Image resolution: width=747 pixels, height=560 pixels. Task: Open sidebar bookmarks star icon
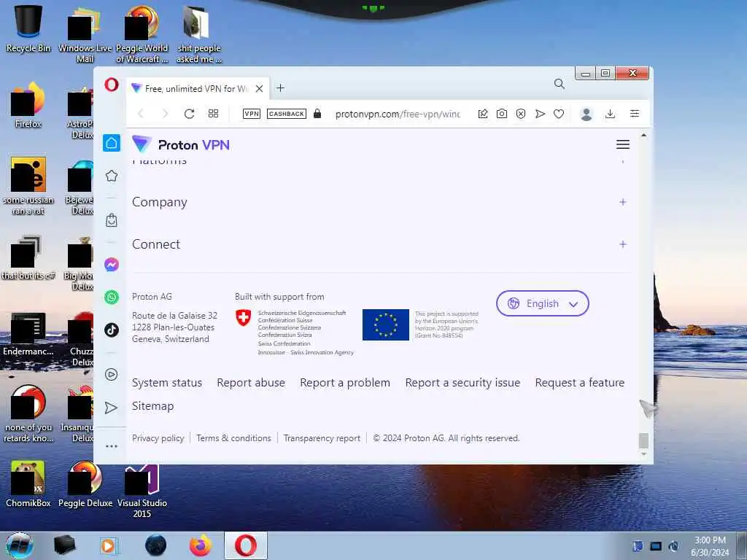112,176
